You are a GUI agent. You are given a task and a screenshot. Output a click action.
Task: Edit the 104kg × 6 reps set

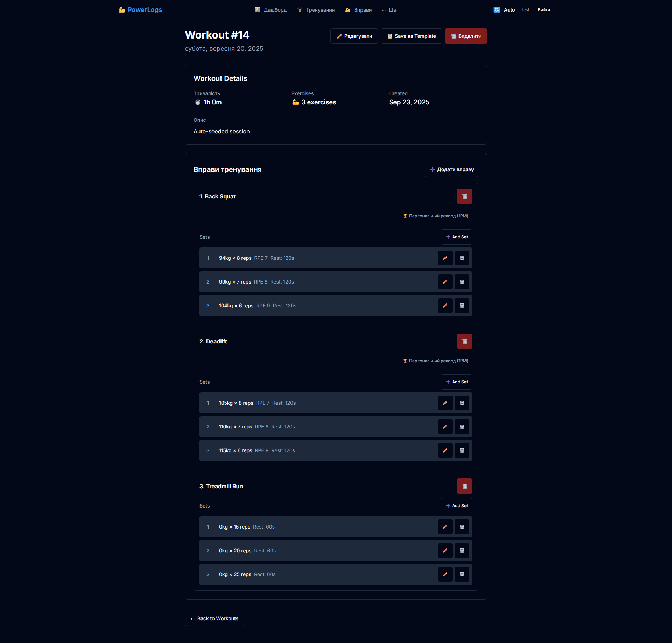(445, 306)
